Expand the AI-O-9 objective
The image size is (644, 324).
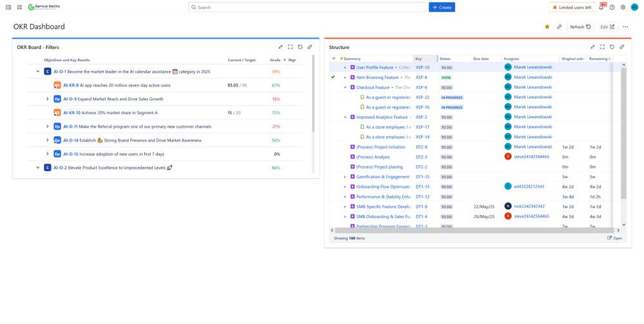click(48, 99)
